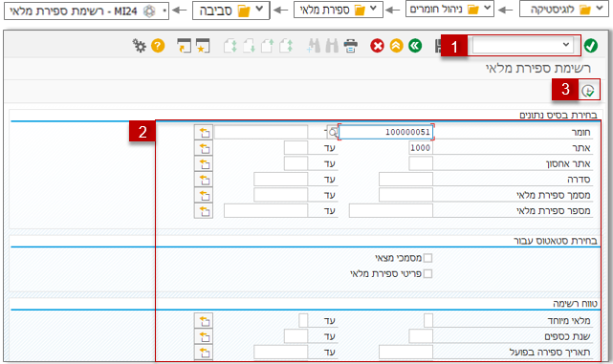Check the פריטי ספירת מלאי checkbox

pyautogui.click(x=428, y=273)
